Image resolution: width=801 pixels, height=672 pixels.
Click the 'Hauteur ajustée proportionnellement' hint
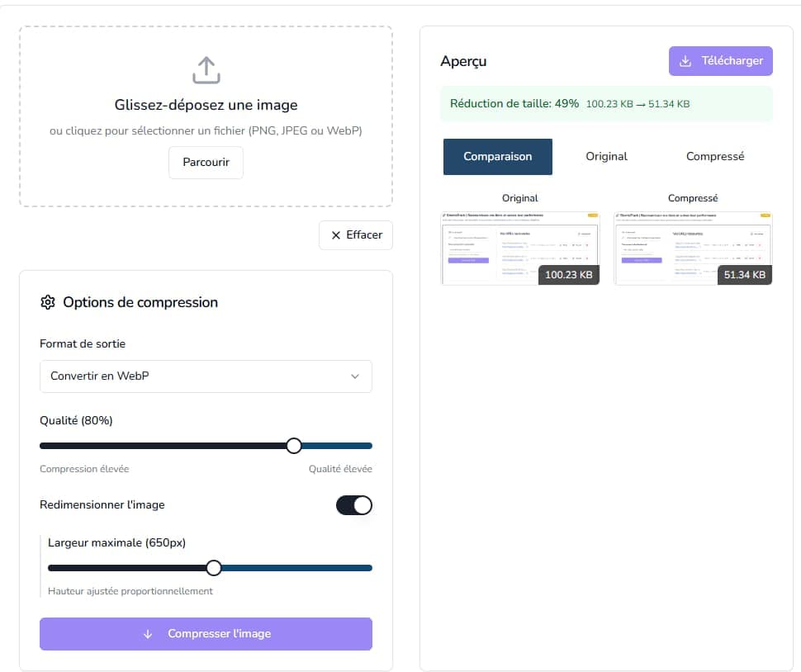click(130, 591)
